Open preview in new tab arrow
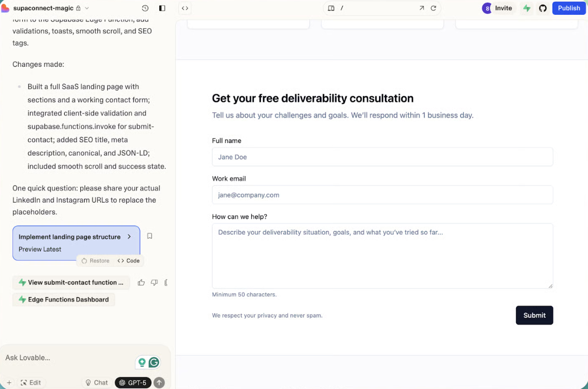Viewport: 588px width, 389px height. click(421, 8)
